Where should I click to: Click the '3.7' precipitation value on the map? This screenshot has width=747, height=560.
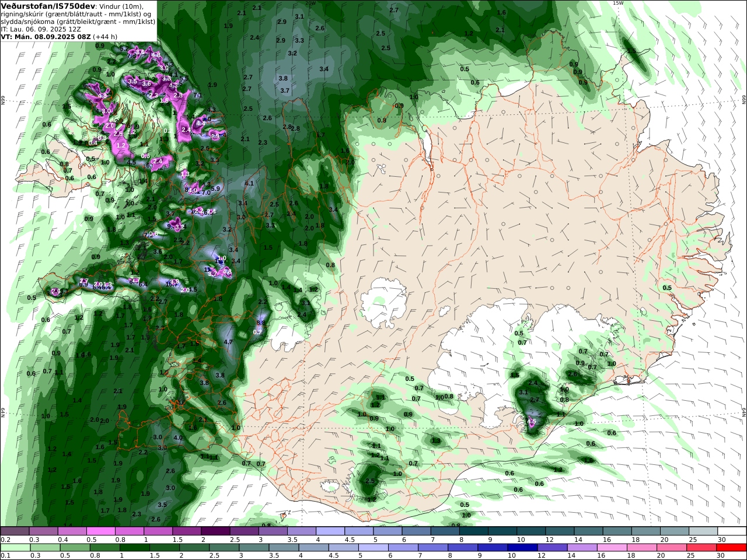(x=285, y=90)
